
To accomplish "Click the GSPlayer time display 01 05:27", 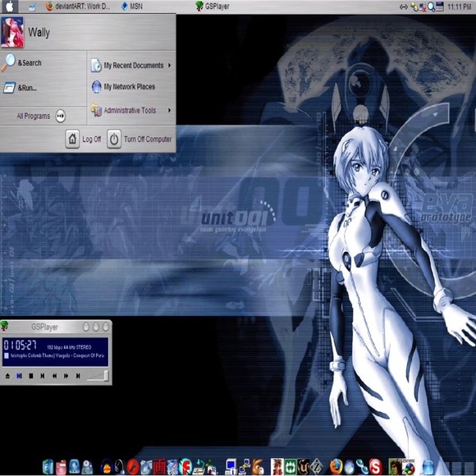I will (20, 346).
